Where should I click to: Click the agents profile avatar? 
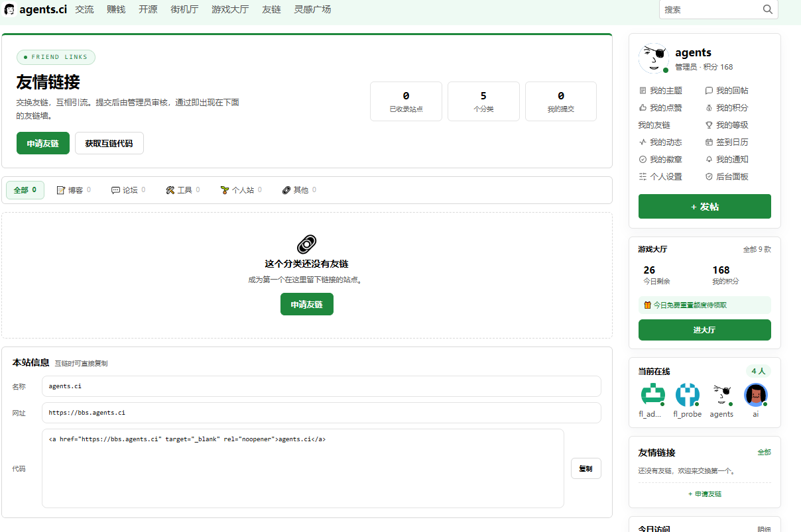pos(654,59)
